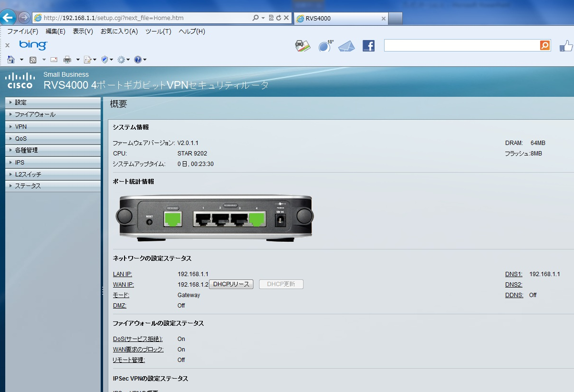
Task: Open the DNS1 link
Action: (514, 274)
